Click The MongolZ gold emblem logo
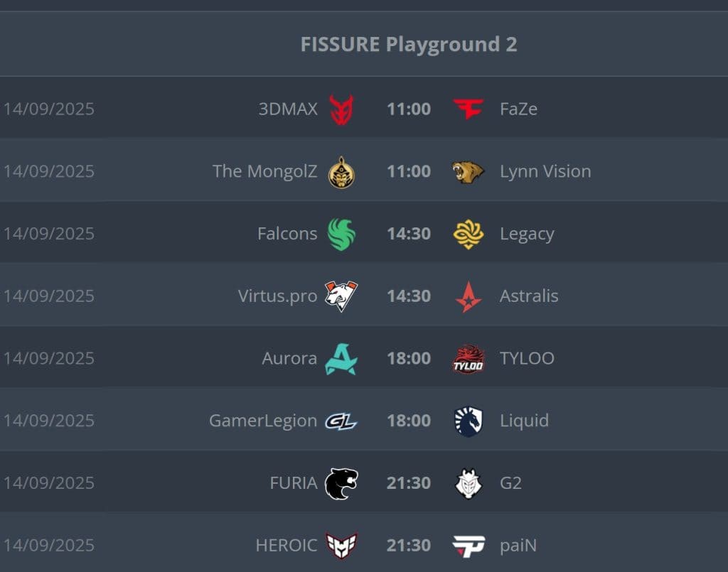Screen dimensions: 728x572 (341, 172)
